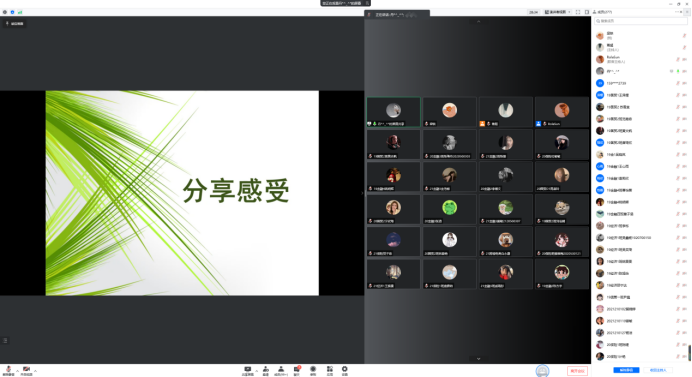Open the apps icon in bottom toolbar
The height and width of the screenshot is (377, 692).
point(330,371)
